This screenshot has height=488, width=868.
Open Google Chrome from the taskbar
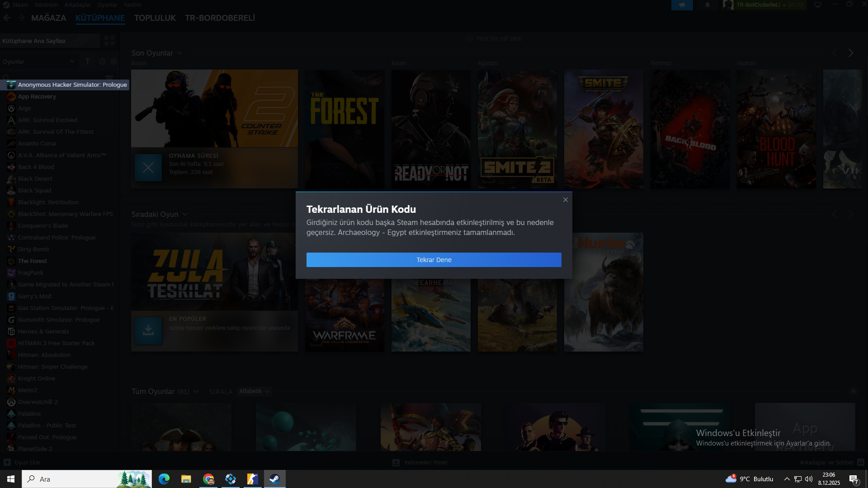[x=208, y=479]
